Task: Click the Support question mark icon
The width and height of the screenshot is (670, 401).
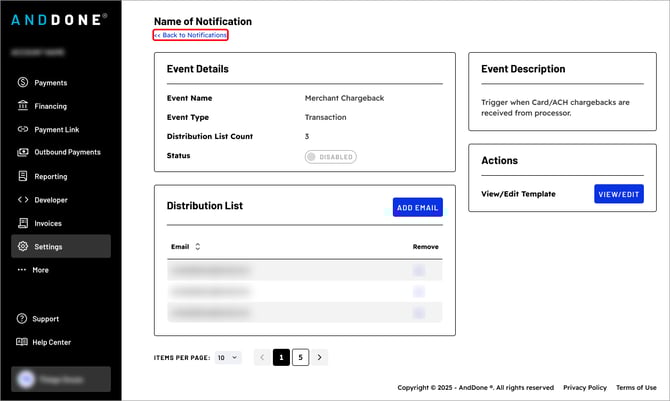Action: [21, 318]
